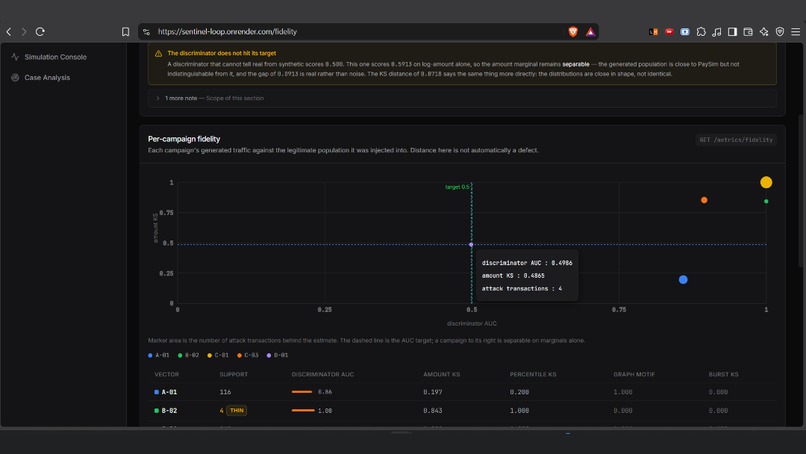The height and width of the screenshot is (454, 806).
Task: Go forward to the next page
Action: pyautogui.click(x=24, y=32)
